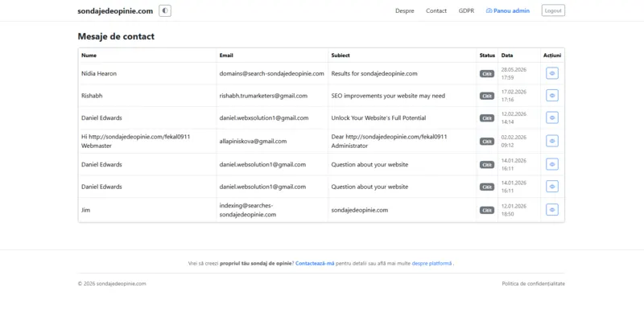Click the Data column header
The image size is (644, 329).
click(x=507, y=56)
